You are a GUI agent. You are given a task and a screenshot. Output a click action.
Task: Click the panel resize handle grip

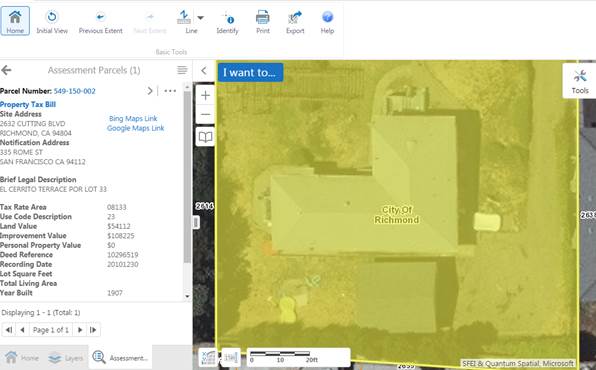(196, 222)
